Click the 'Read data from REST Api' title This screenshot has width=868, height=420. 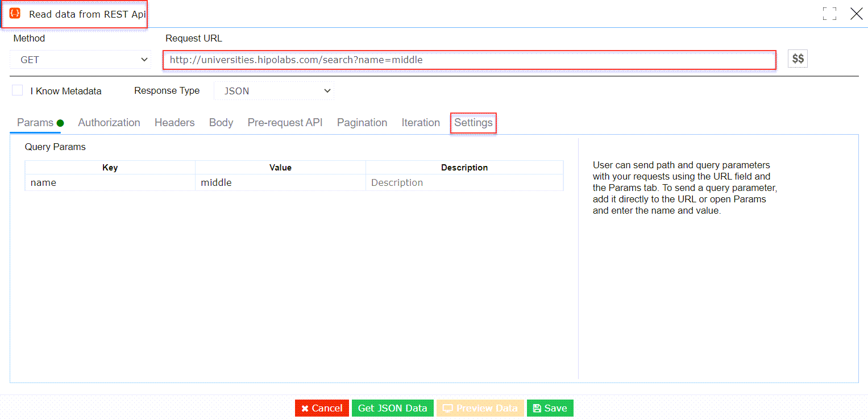click(87, 14)
